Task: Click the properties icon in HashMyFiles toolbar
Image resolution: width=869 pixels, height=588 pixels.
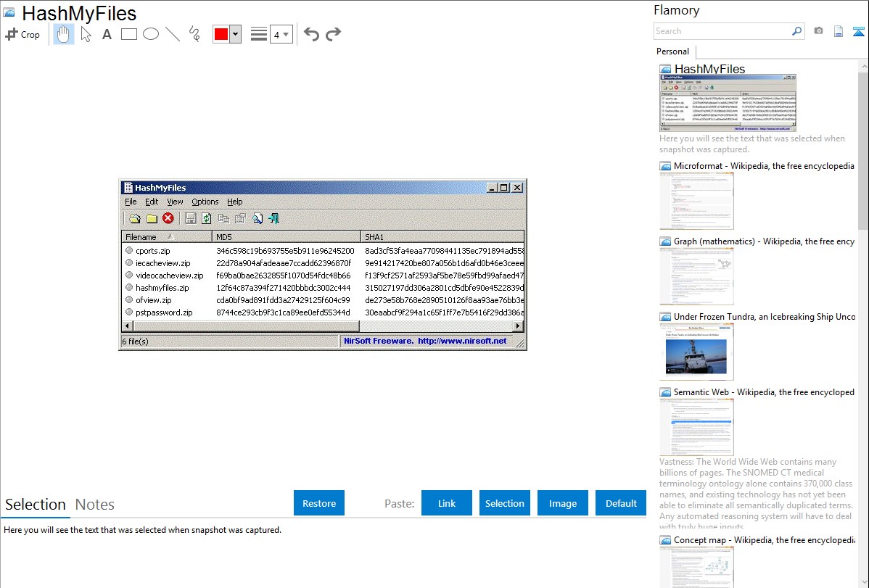Action: coord(240,218)
